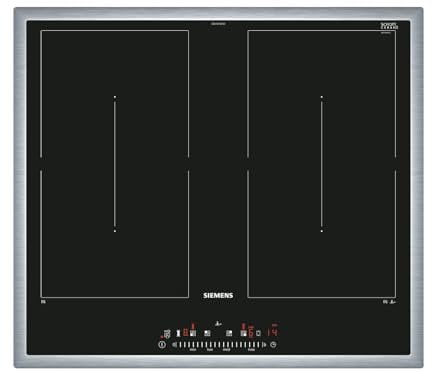Select the left flexInduction zone link key
Screen dimensions: 432x372
pyautogui.click(x=178, y=333)
